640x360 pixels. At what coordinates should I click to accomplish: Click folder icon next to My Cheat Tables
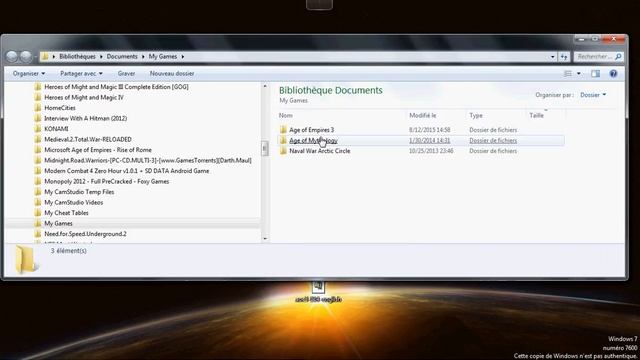pyautogui.click(x=38, y=213)
